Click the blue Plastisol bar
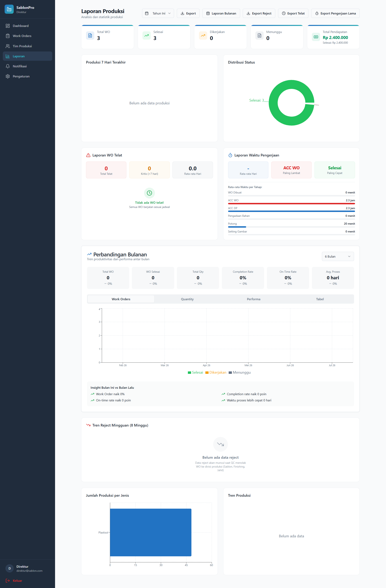Image resolution: width=386 pixels, height=588 pixels. click(151, 532)
